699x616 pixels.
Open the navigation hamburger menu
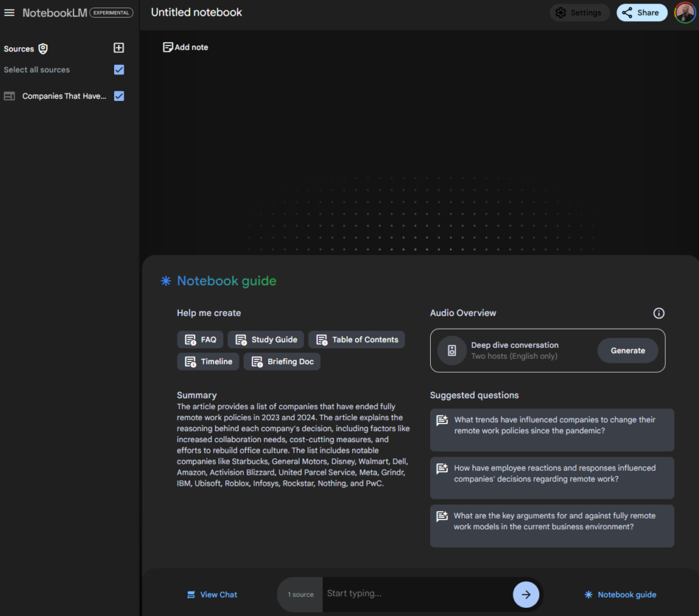[9, 12]
